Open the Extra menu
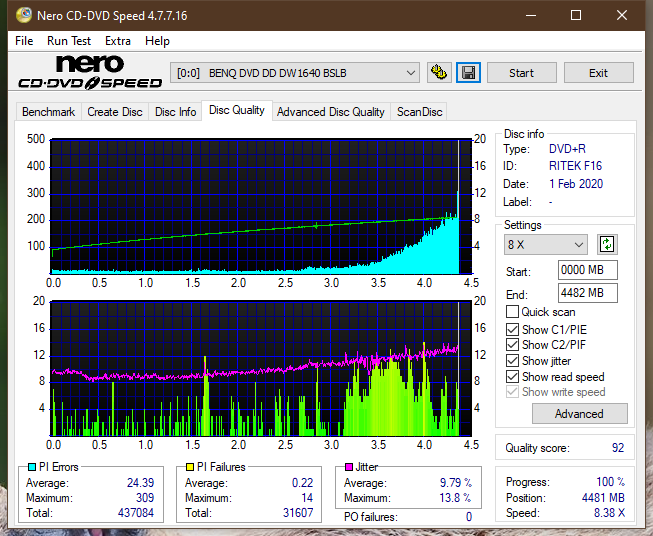This screenshot has width=653, height=536. [x=118, y=41]
